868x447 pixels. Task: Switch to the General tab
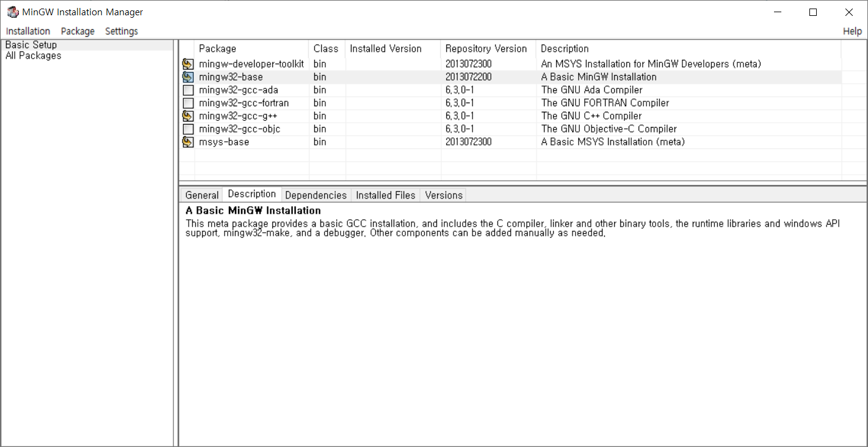coord(201,195)
